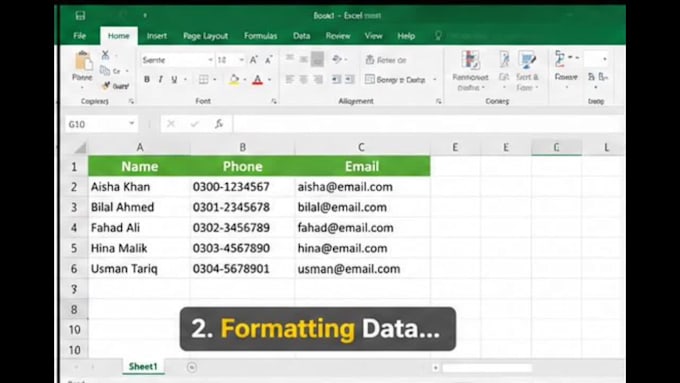Click the Insert Function fx icon
The width and height of the screenshot is (680, 383).
pyautogui.click(x=219, y=124)
